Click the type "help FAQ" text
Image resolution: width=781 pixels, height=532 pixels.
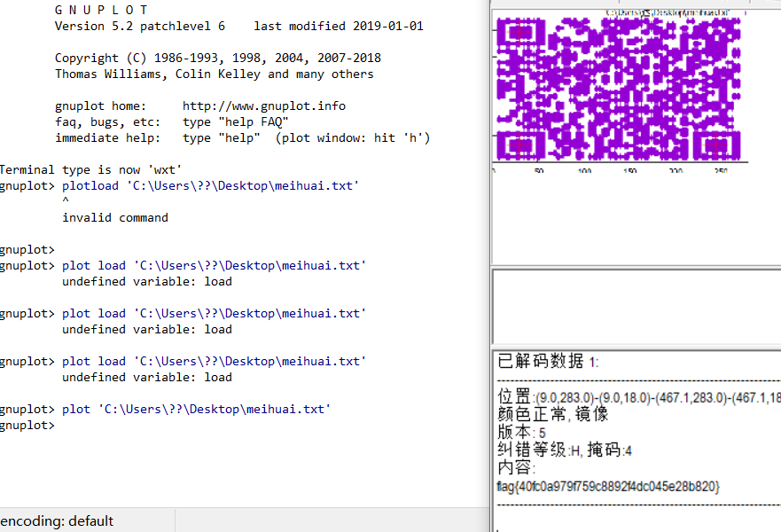click(236, 122)
